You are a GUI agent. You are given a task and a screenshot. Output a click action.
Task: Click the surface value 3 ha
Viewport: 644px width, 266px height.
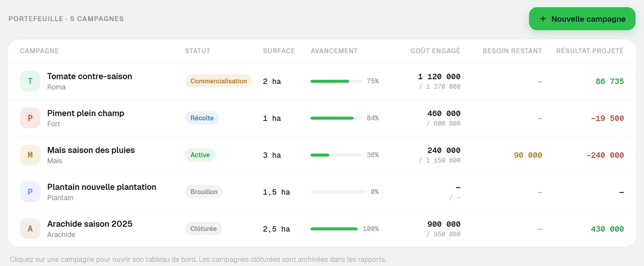coord(272,155)
